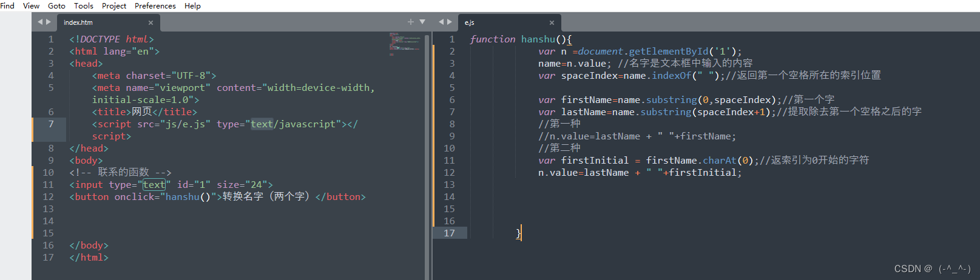
Task: Click line number 17 in e.js gutter
Action: (x=449, y=233)
